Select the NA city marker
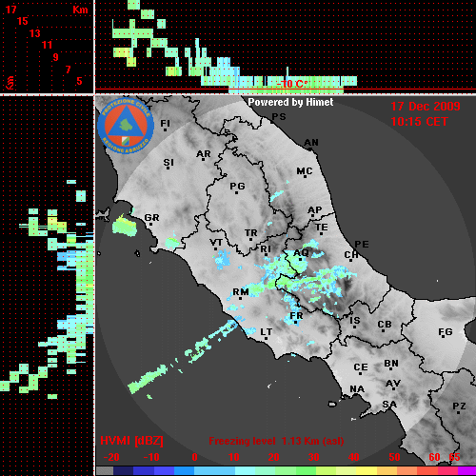Viewport: 476px width, 476px height. (357, 389)
